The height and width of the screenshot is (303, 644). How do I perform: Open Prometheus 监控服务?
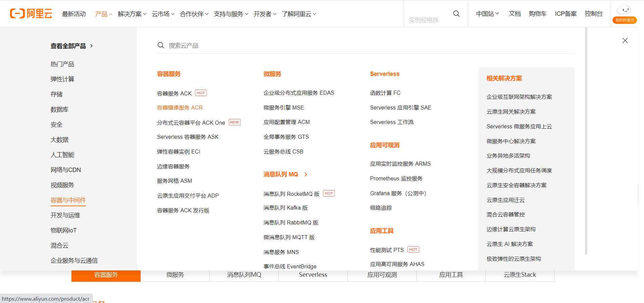click(396, 179)
